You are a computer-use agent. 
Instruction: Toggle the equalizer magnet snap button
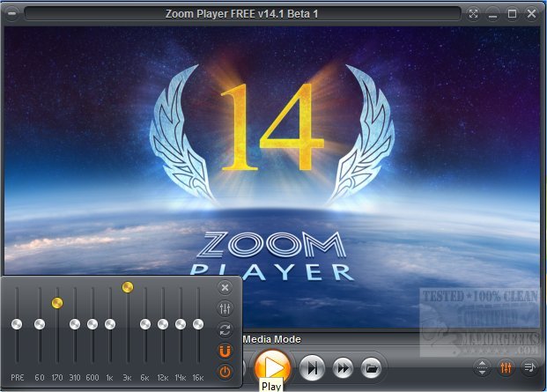(x=225, y=351)
